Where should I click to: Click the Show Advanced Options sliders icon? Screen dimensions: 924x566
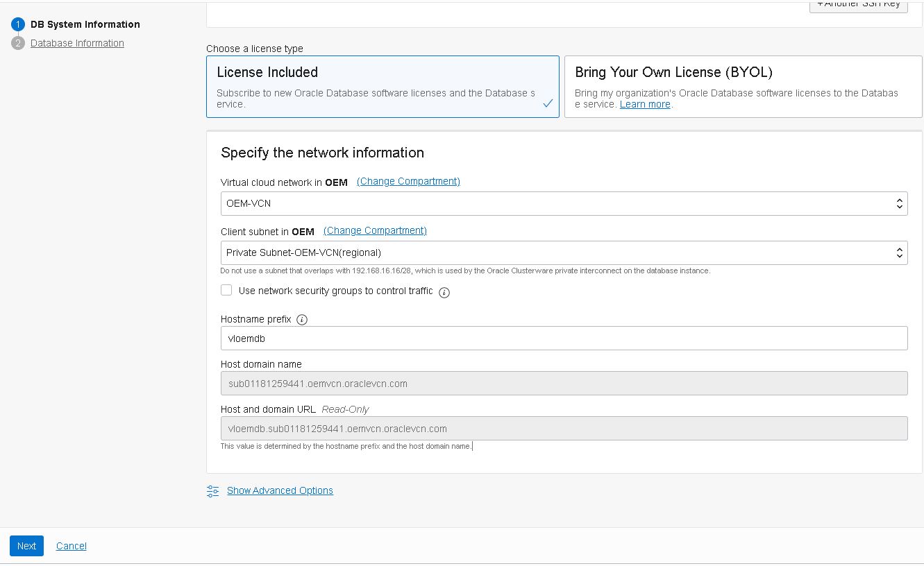pyautogui.click(x=212, y=490)
